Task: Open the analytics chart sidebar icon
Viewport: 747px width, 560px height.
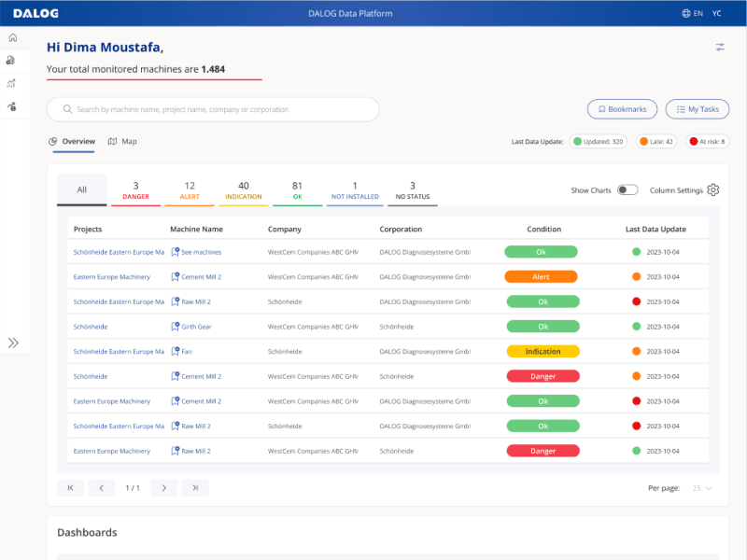Action: (x=11, y=83)
